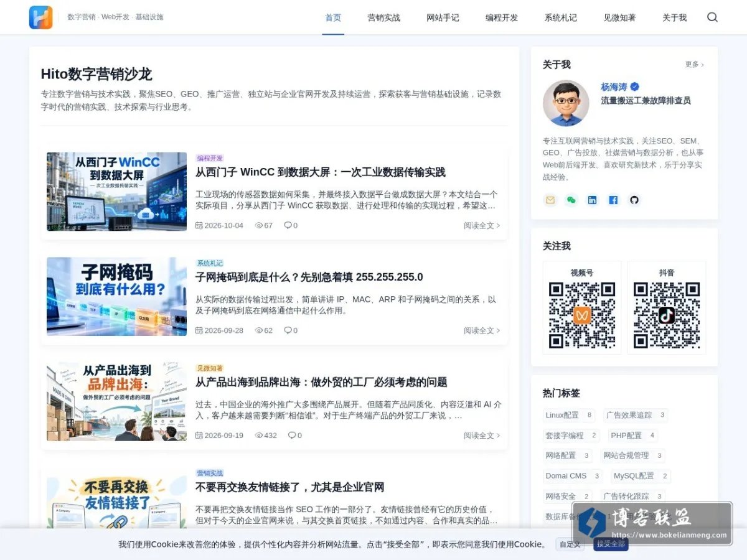The height and width of the screenshot is (560, 747).
Task: Click 自定义 in the cookie banner
Action: (570, 544)
